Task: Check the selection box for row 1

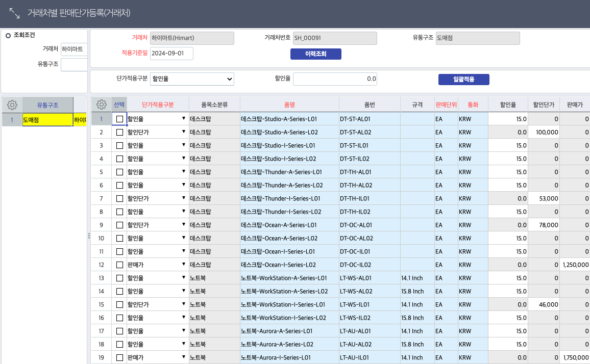Action: pos(119,119)
